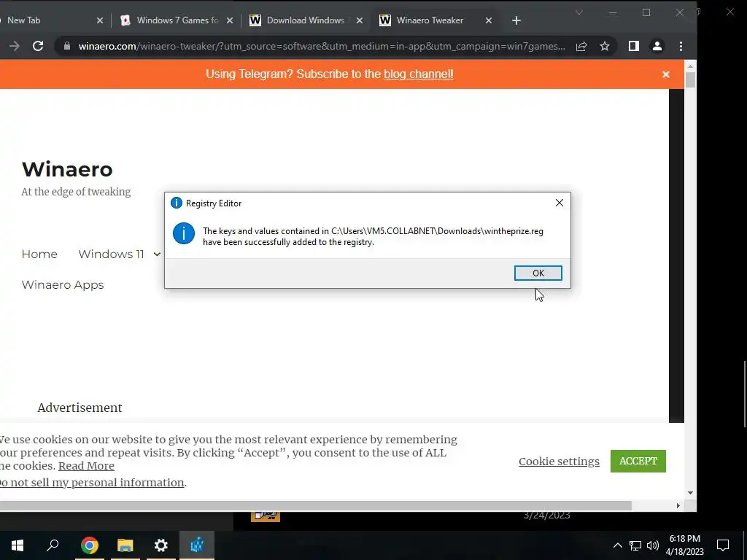Open the Winaero site title link
The image size is (747, 560).
tap(67, 169)
